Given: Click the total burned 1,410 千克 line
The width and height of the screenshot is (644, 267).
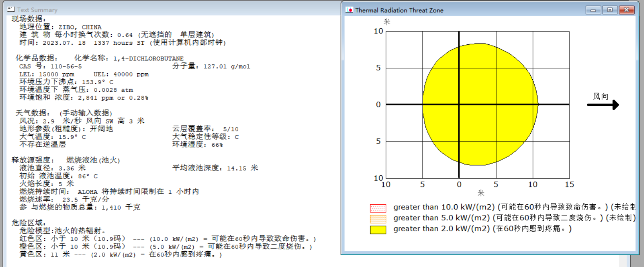Looking at the screenshot, I should [x=80, y=207].
